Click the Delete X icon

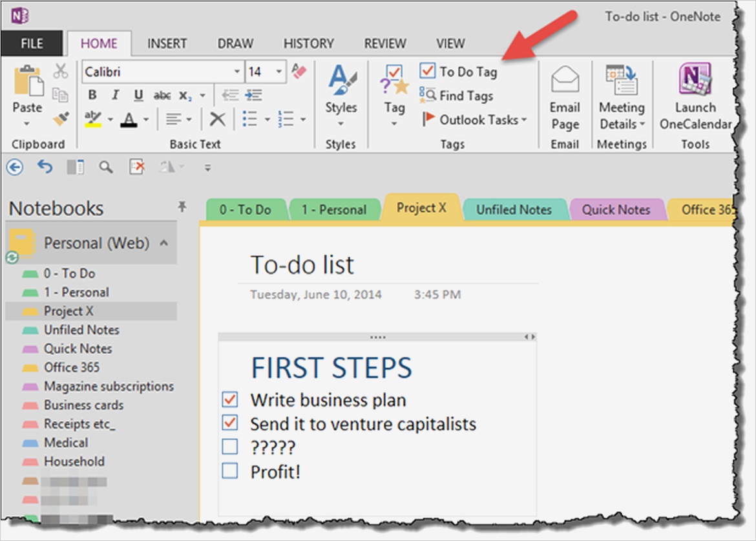(218, 119)
